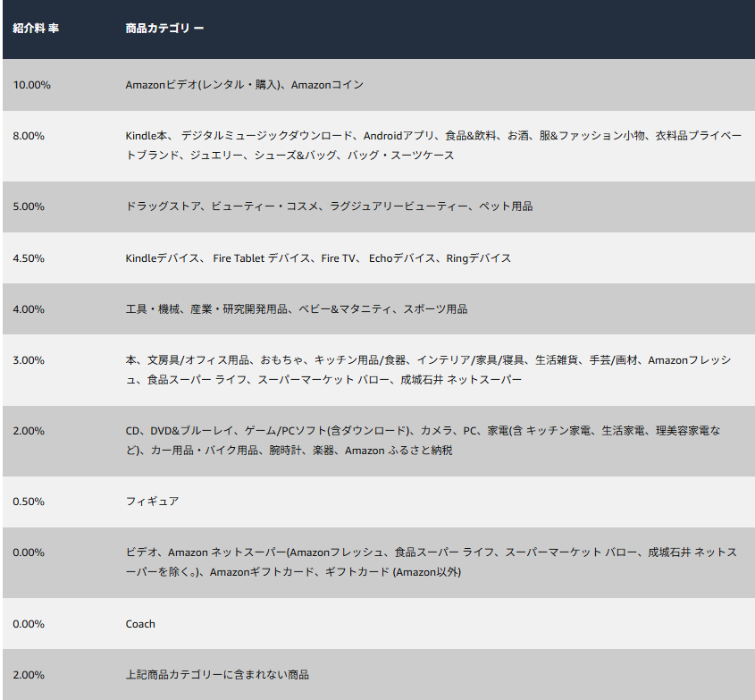The width and height of the screenshot is (755, 700).
Task: Select the Coach category cell
Action: [x=139, y=624]
